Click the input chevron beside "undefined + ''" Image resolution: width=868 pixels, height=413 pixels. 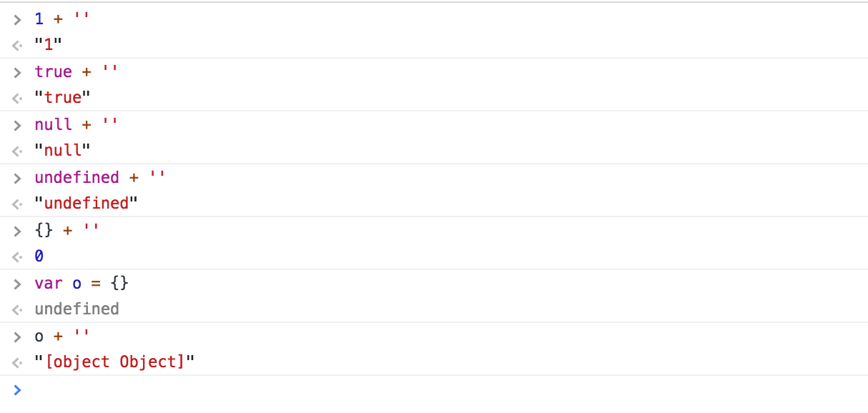(18, 178)
